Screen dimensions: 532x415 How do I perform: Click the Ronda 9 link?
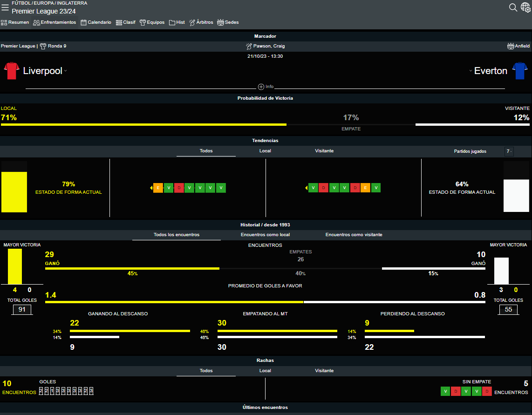tap(57, 46)
